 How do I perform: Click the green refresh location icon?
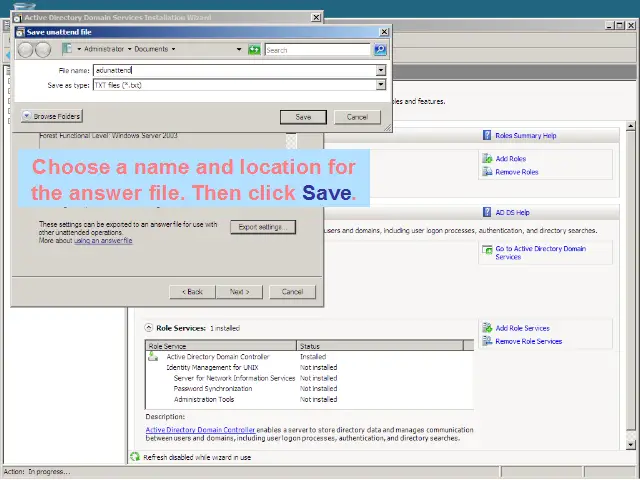tap(254, 50)
